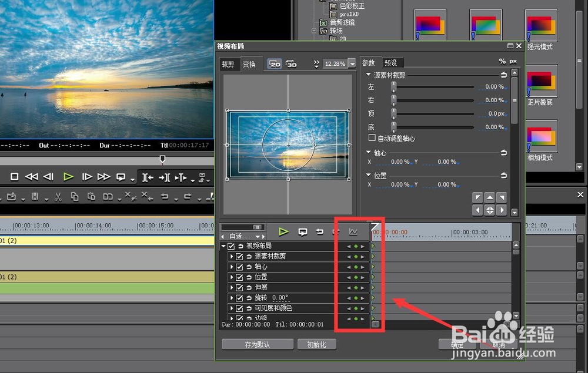588x373 pixels.
Task: Set the Out point in player
Action: pyautogui.click(x=164, y=177)
